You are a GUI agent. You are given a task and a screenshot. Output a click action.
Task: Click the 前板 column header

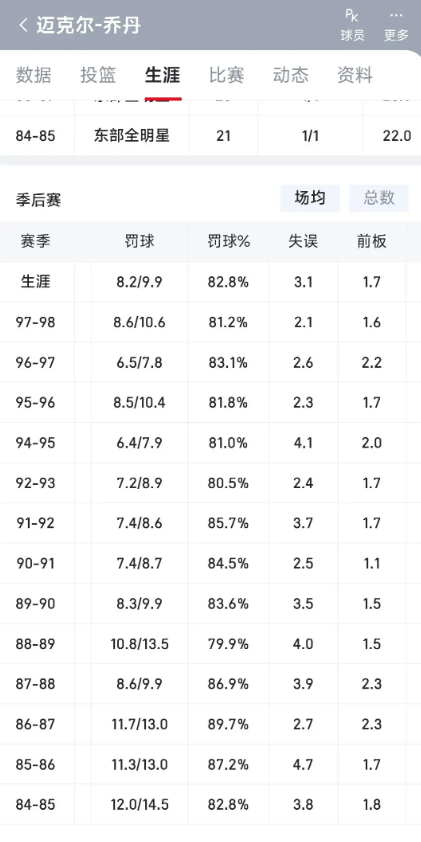[372, 242]
